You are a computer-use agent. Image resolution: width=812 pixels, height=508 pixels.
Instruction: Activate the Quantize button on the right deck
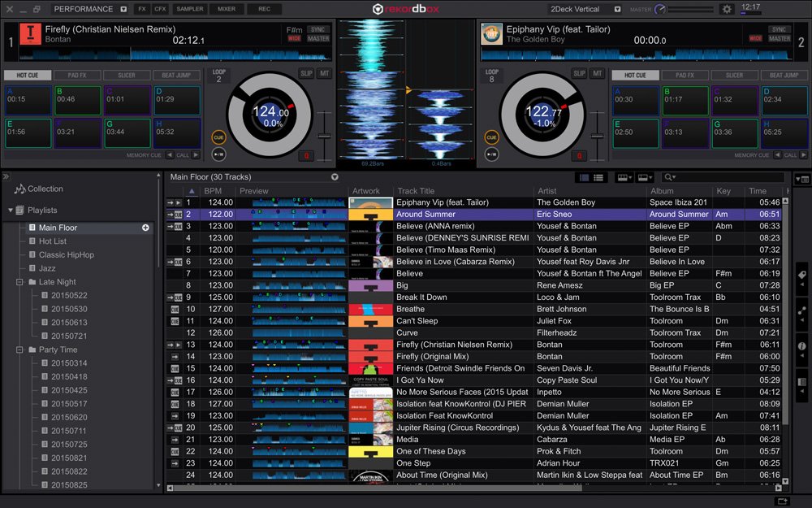[580, 154]
